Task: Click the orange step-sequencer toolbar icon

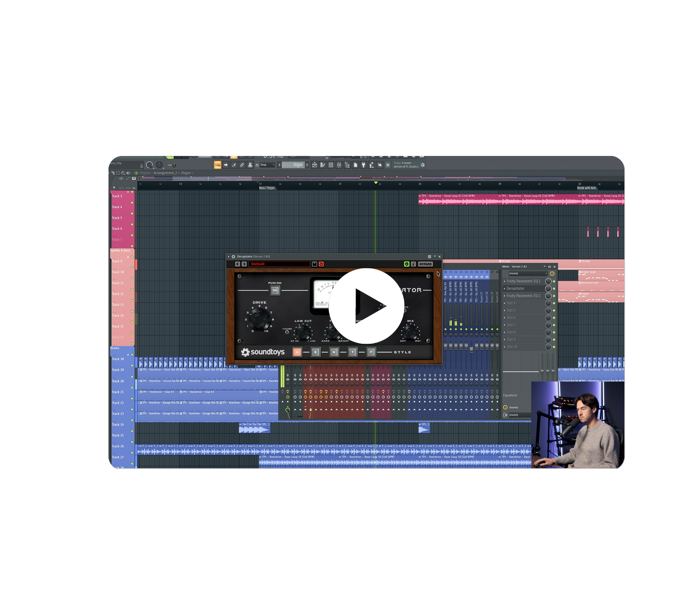Action: pos(217,165)
